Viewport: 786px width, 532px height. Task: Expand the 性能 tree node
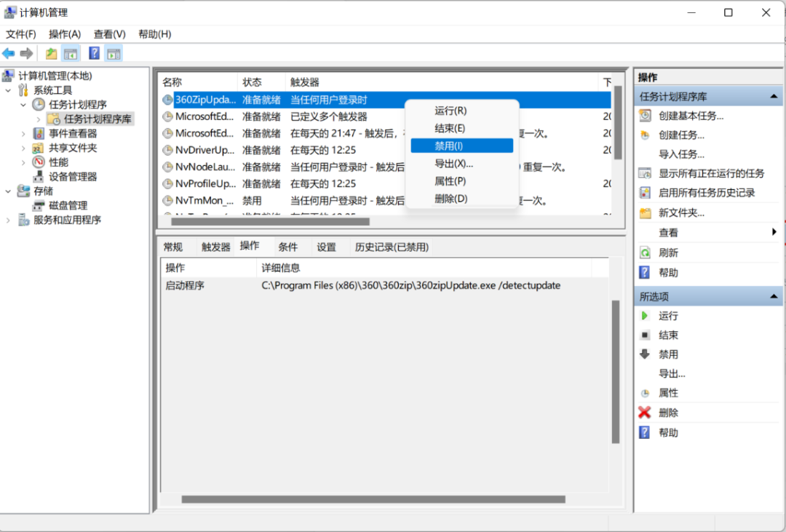click(23, 162)
